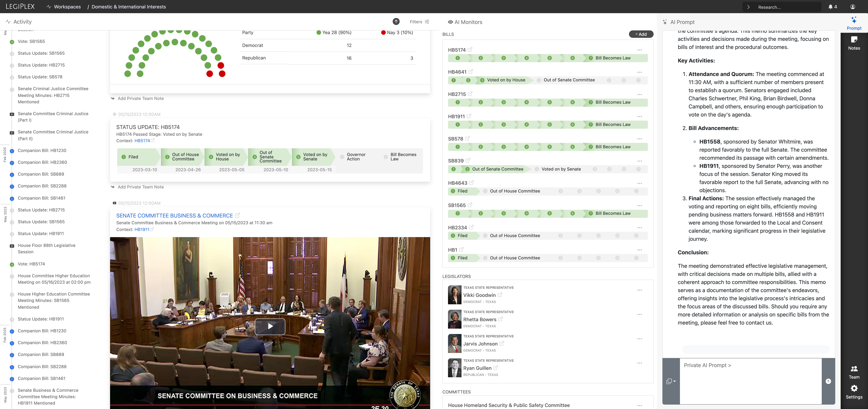Select Vote: HB5174 activity item
Screen dimensions: 868x409
[x=31, y=264]
